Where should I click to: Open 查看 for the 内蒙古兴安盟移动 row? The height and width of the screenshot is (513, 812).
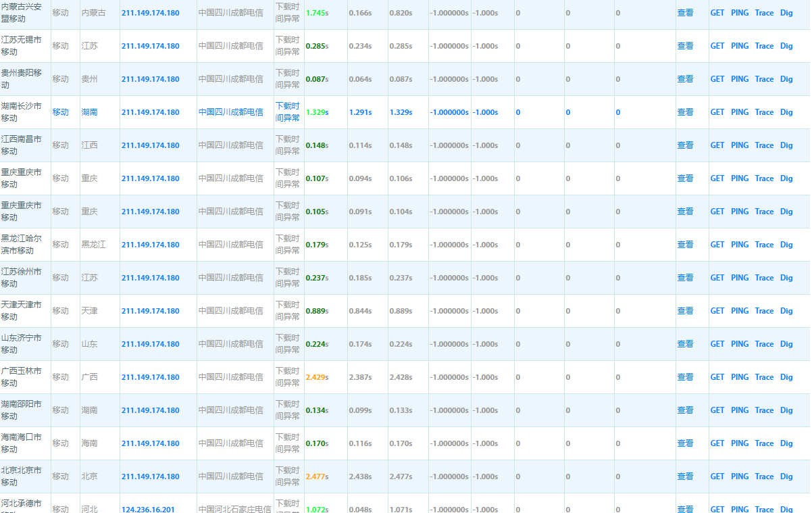[685, 13]
